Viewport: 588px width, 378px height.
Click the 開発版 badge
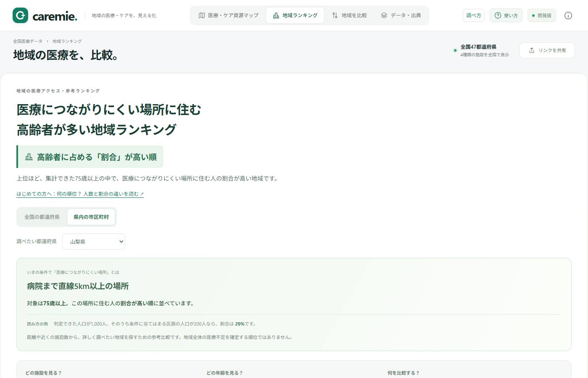(x=542, y=16)
